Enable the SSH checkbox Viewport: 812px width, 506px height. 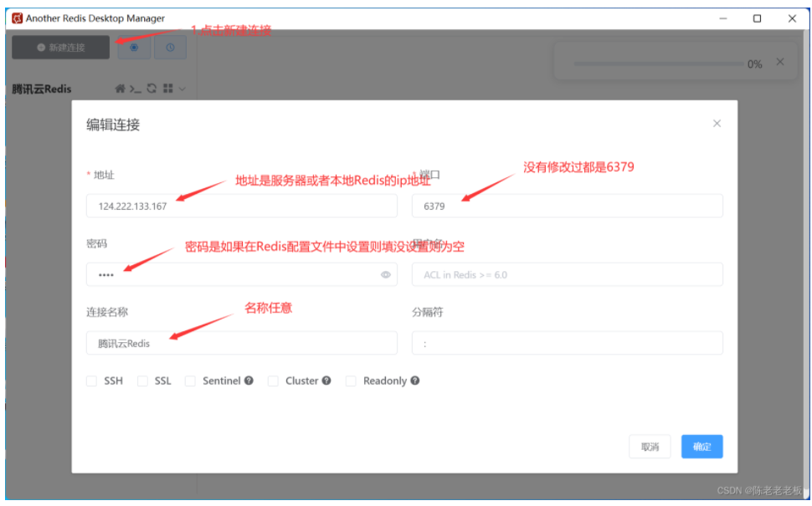click(x=90, y=381)
